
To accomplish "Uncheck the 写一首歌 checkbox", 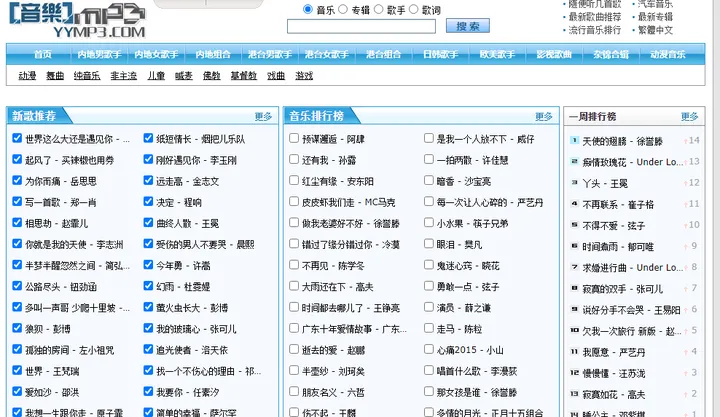I will [17, 201].
